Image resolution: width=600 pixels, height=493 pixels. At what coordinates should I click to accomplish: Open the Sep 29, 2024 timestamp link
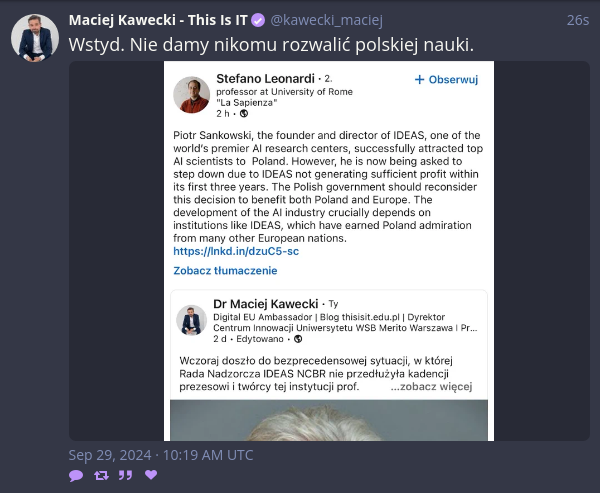point(161,455)
